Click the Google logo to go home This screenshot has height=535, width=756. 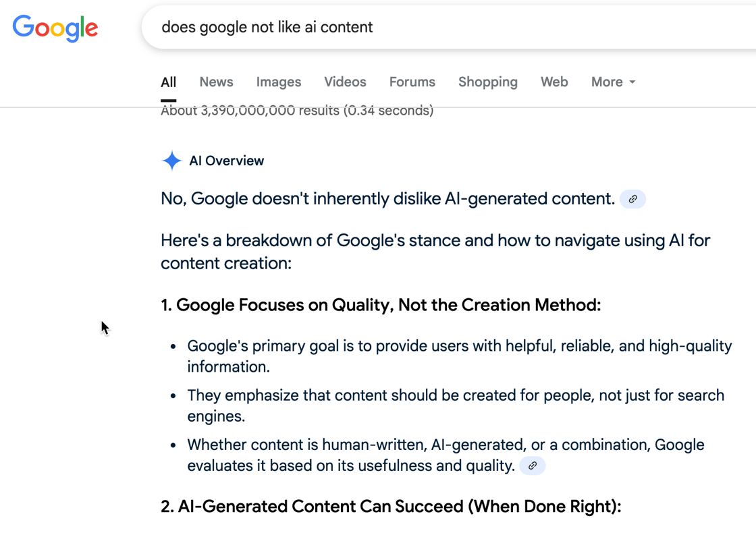(x=55, y=28)
